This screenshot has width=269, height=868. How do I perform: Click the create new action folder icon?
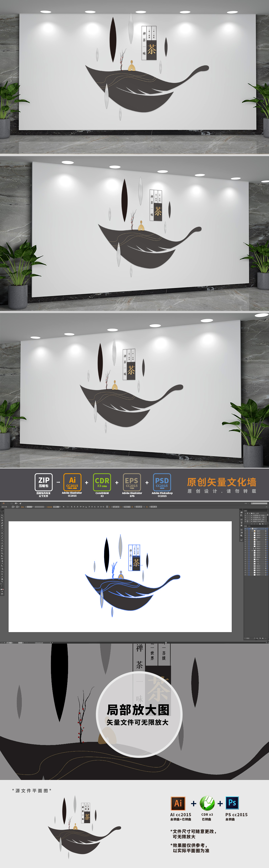(260, 524)
